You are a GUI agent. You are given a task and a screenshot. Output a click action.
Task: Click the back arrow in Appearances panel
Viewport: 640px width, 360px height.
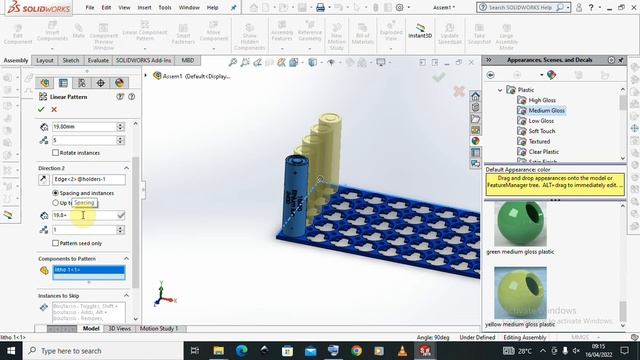tap(491, 75)
